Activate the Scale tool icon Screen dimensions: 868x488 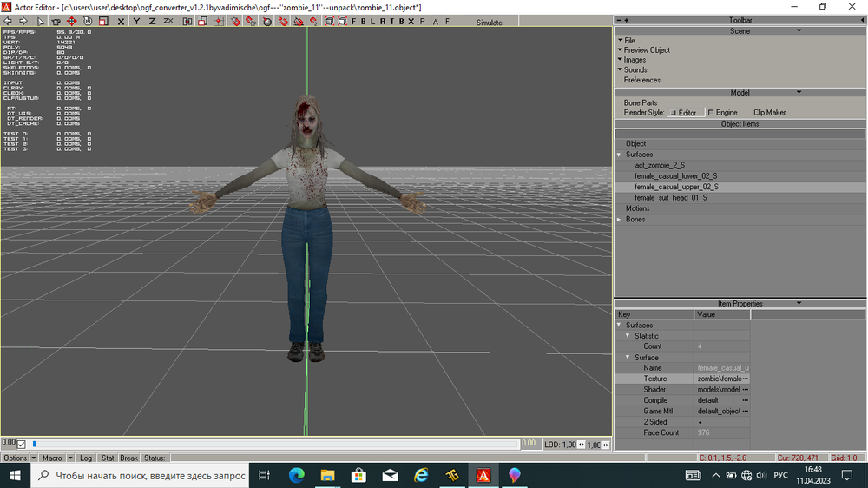(x=104, y=22)
